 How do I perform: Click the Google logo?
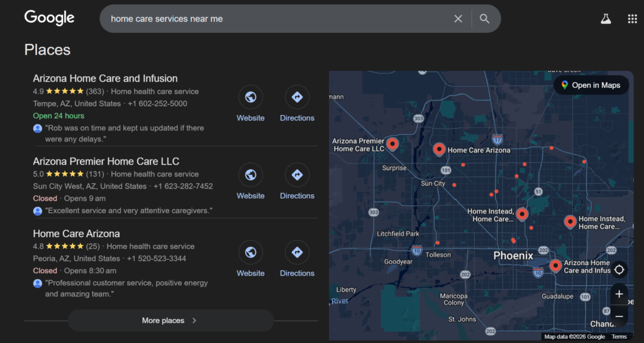(49, 18)
